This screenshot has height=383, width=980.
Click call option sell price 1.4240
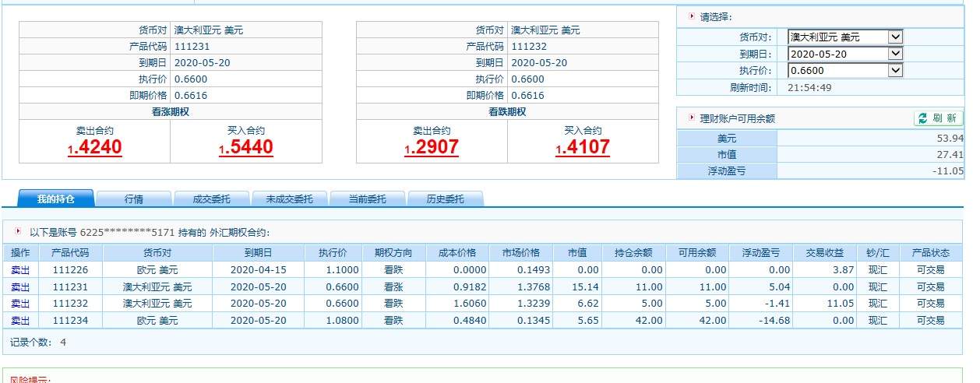point(94,147)
